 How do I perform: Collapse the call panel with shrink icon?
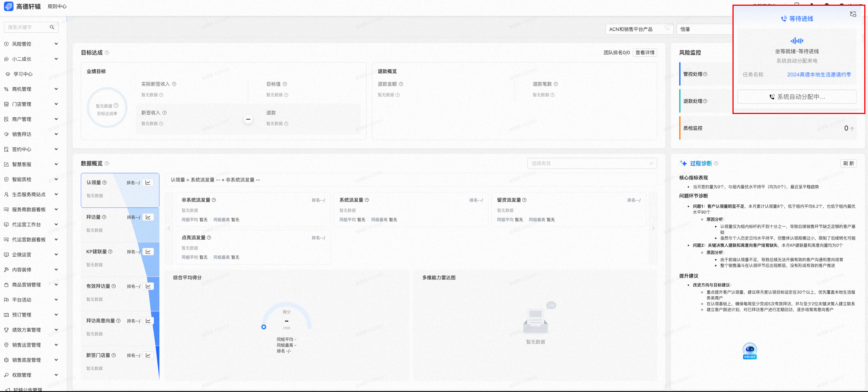point(853,14)
